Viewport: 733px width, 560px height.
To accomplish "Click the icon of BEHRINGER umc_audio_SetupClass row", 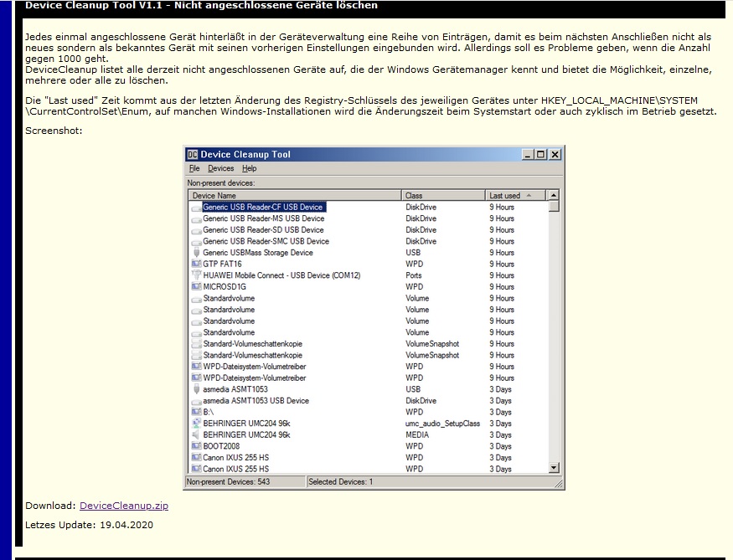I will pos(196,424).
